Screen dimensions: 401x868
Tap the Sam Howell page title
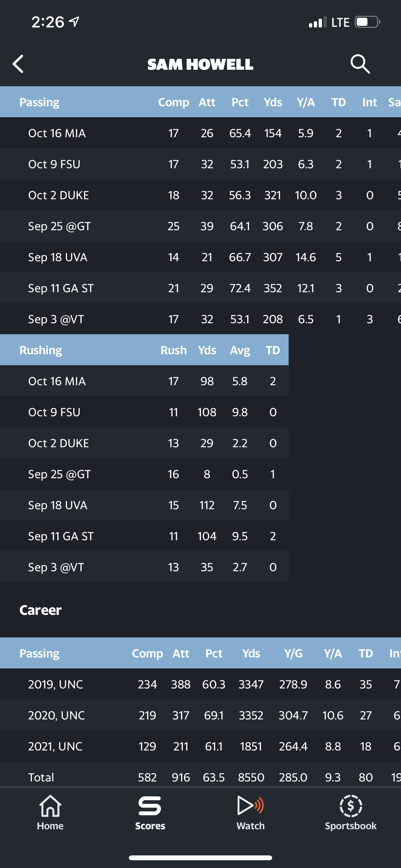pos(200,64)
